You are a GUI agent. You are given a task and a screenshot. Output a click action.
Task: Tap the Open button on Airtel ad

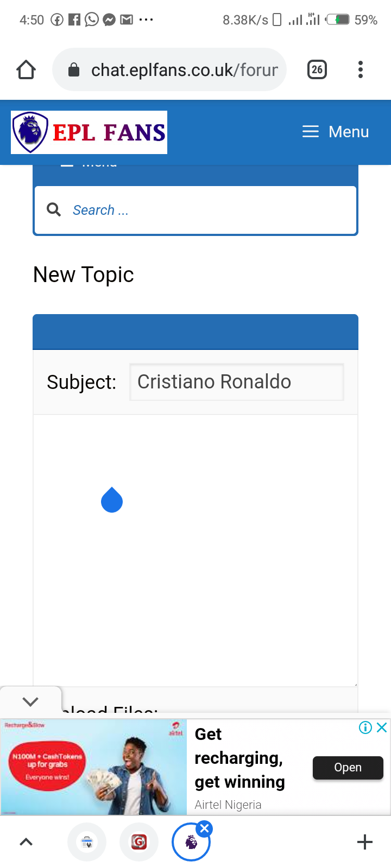point(348,767)
